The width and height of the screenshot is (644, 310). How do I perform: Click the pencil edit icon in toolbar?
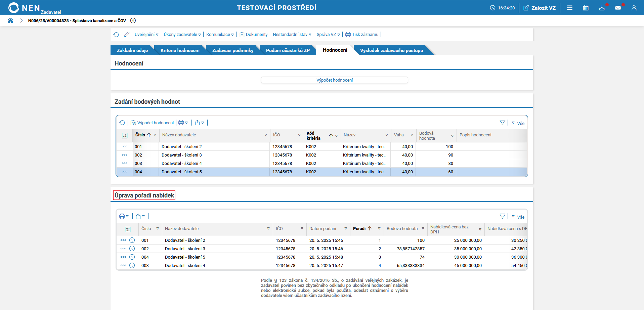(127, 35)
